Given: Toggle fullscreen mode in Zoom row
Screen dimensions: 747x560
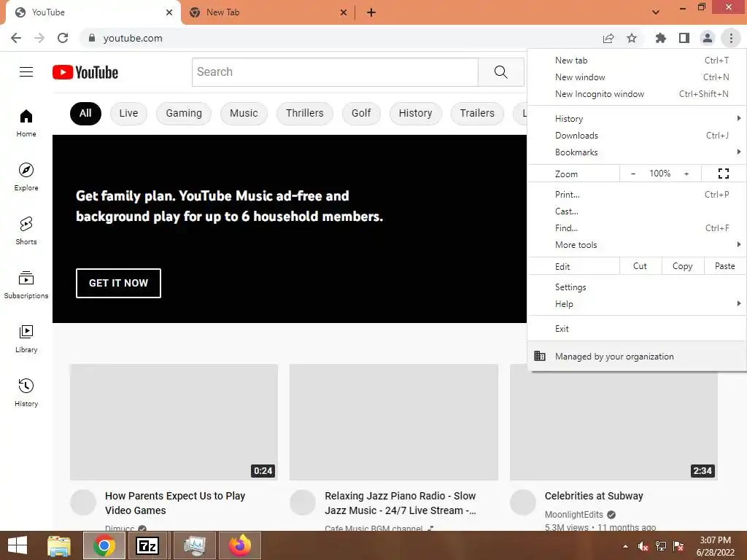Looking at the screenshot, I should coord(723,174).
